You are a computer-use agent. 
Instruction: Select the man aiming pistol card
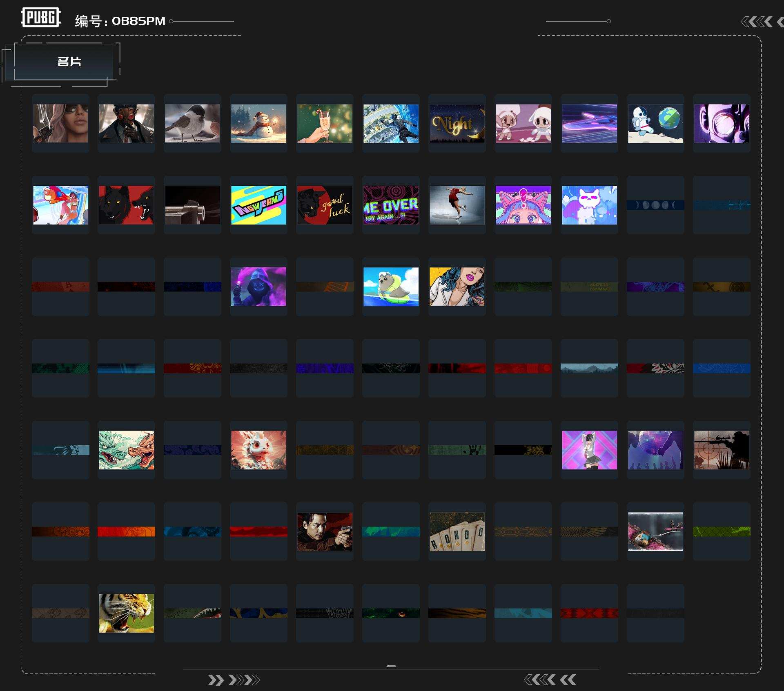click(x=325, y=531)
